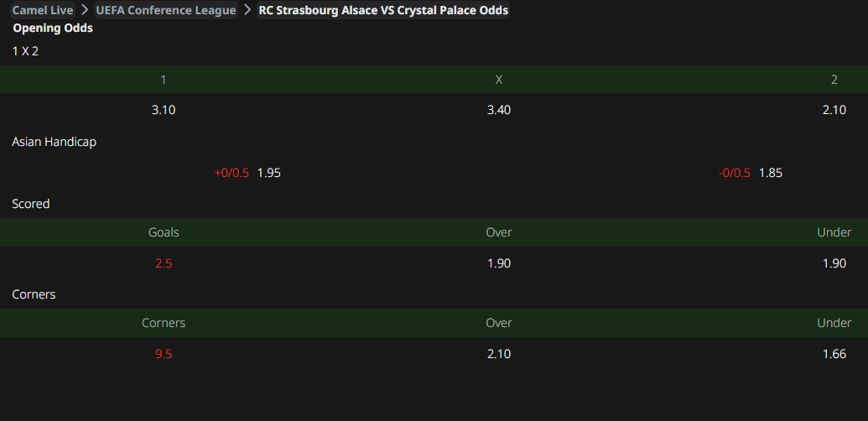Click the 2.5 goals line value

[x=164, y=263]
